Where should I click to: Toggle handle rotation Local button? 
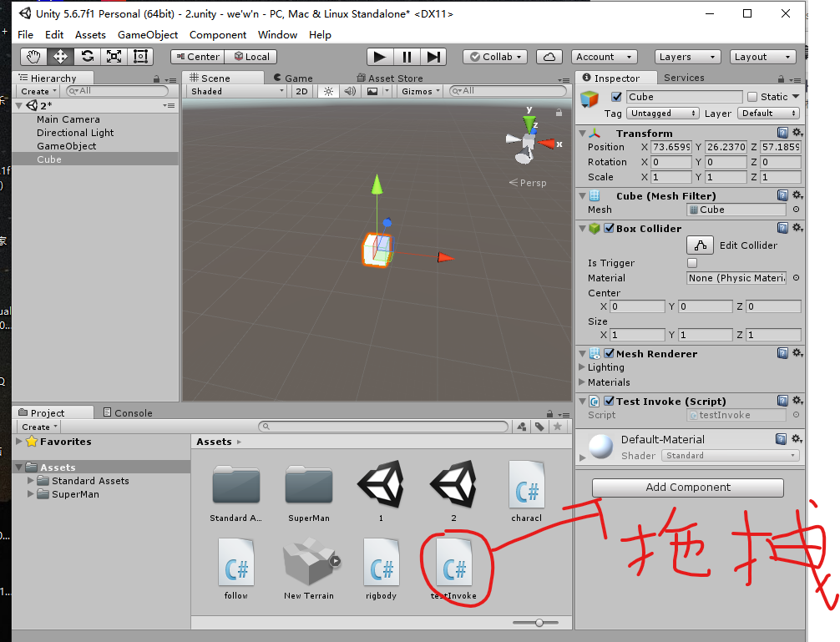pyautogui.click(x=250, y=57)
